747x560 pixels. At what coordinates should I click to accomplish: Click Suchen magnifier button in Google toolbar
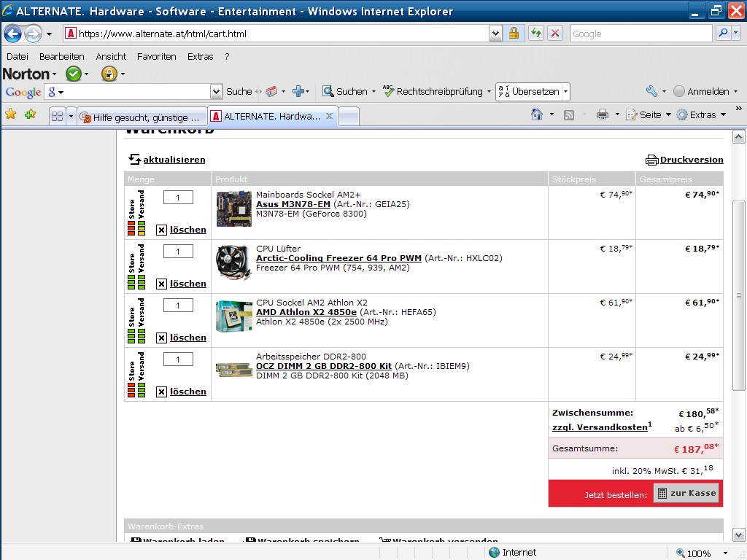(x=345, y=91)
